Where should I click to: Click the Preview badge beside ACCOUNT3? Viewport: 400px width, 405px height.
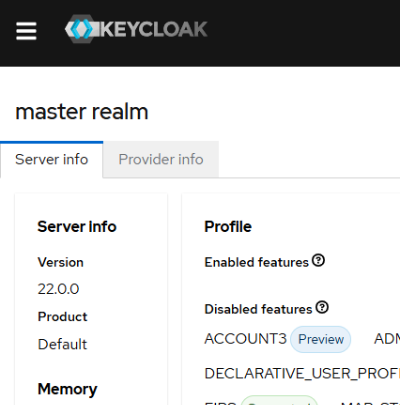coord(321,339)
